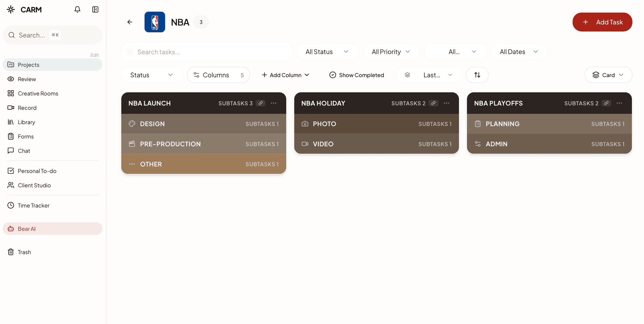
Task: Click the palette icon beside DESIGN
Action: point(132,124)
